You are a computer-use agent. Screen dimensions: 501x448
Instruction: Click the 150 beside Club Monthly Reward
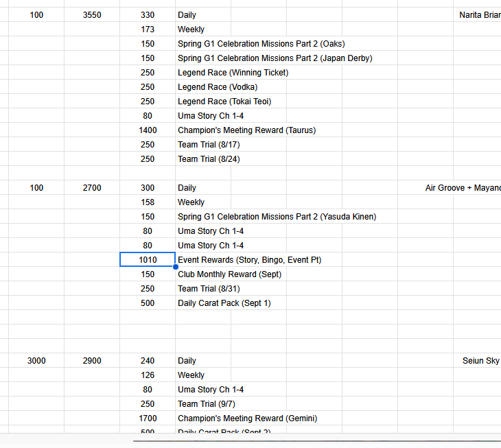point(148,274)
